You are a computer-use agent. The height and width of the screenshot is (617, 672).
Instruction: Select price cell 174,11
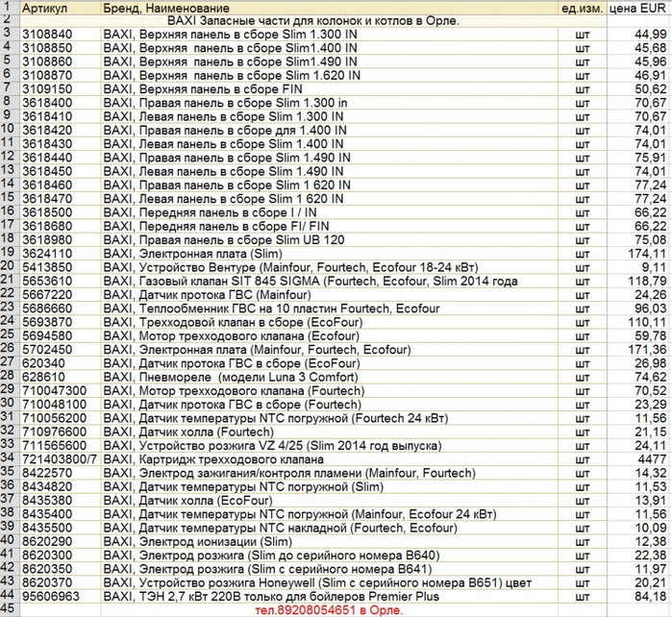pyautogui.click(x=639, y=254)
